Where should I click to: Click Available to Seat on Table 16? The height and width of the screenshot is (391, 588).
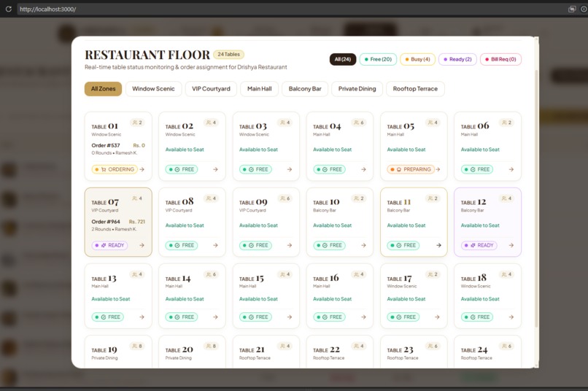click(x=332, y=299)
